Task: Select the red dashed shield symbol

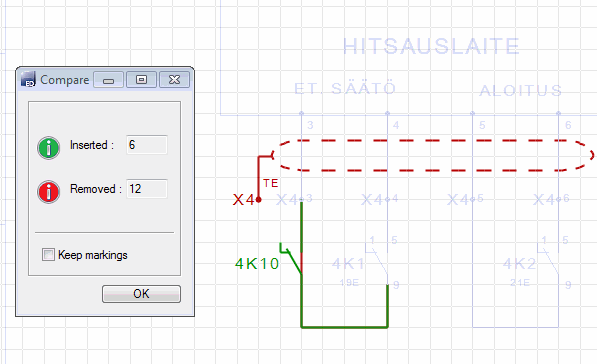Action: 433,155
